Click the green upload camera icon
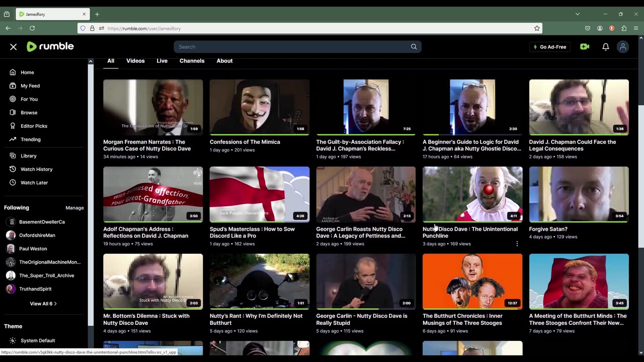This screenshot has width=644, height=362. point(585,47)
